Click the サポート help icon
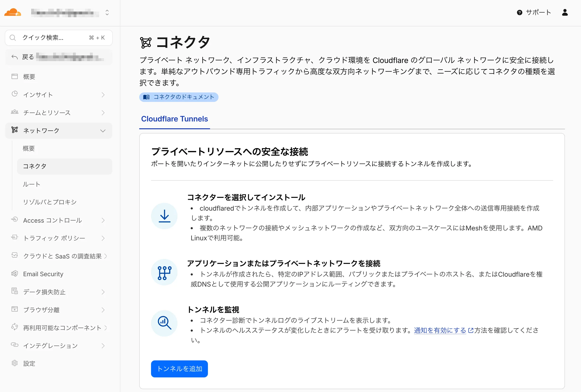Viewport: 581px width, 392px height. [519, 13]
